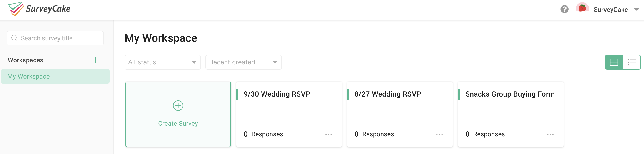Select My Workspace in the sidebar
This screenshot has width=644, height=154.
[28, 76]
